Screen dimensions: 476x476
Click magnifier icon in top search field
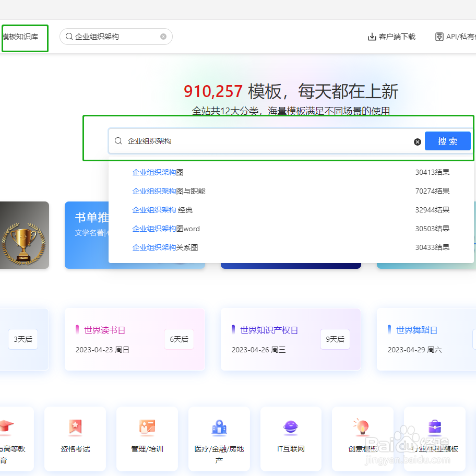(x=69, y=37)
